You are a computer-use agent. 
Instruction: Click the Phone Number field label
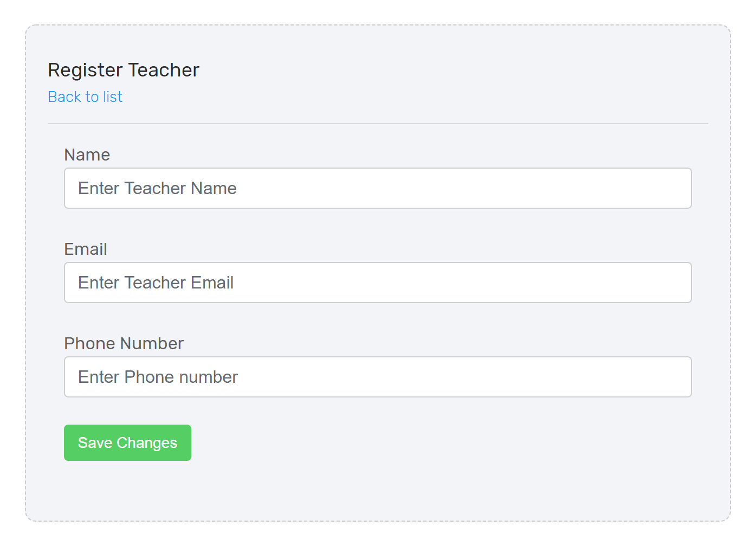point(124,343)
